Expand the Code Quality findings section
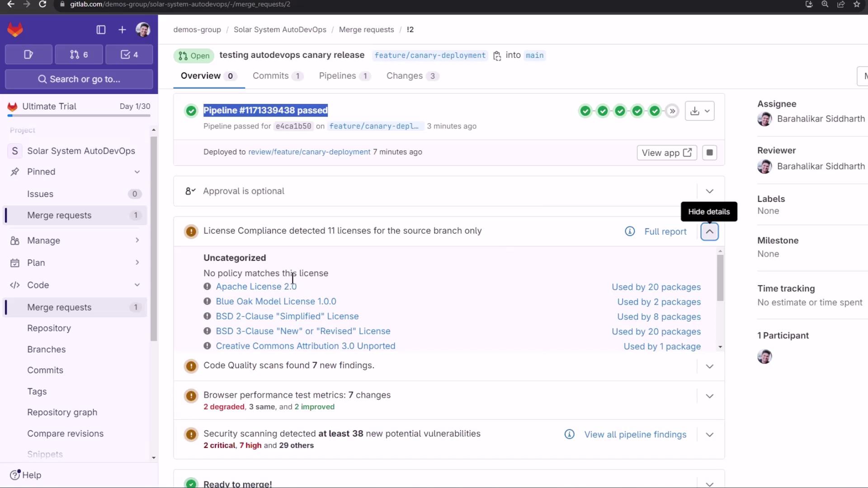Viewport: 868px width, 488px height. pos(709,366)
